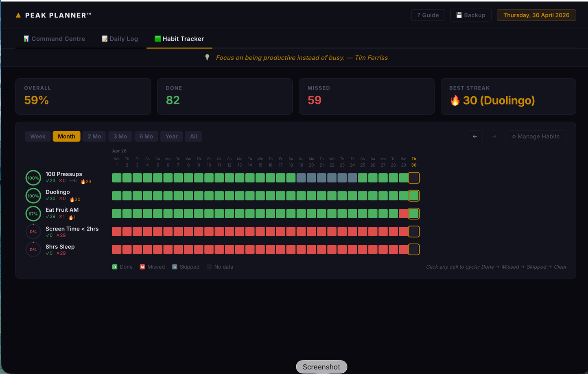Screen dimensions: 588x374
Task: Toggle Duolingo cell for day 1
Action: [117, 196]
